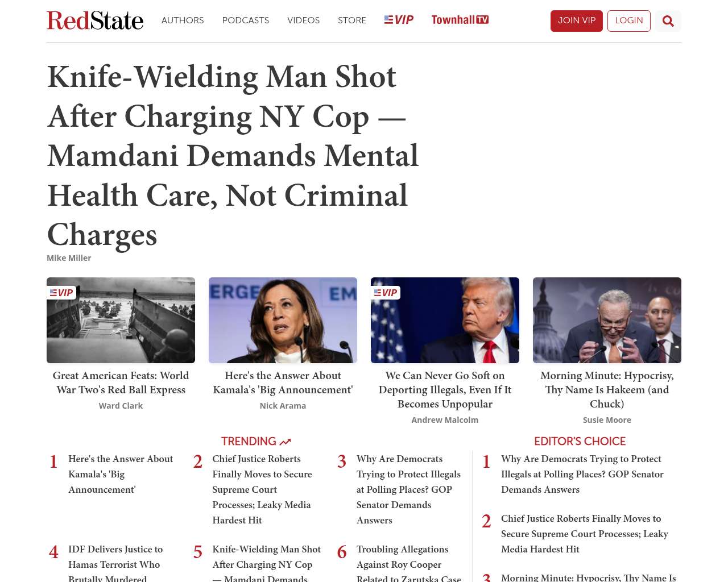Viewport: 728px width, 582px height.
Task: Open the Knife-Wielding Man Shot headline
Action: click(x=233, y=155)
